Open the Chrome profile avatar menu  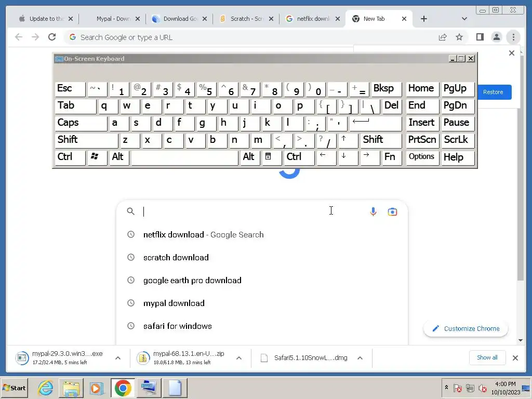click(496, 37)
